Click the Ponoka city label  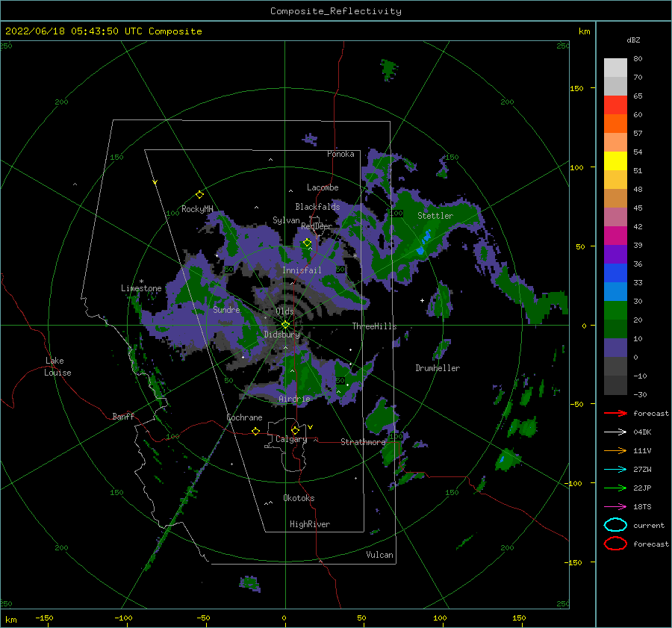tap(340, 154)
